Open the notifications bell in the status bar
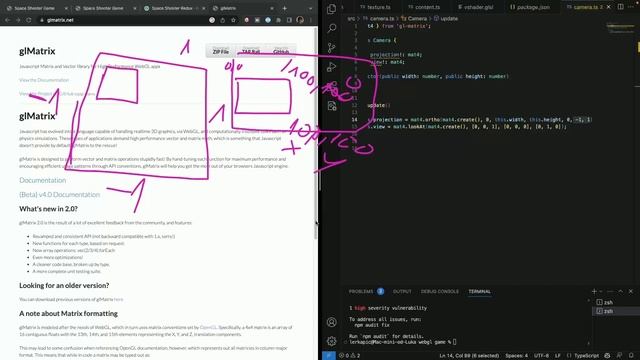640x360 pixels. coord(631,356)
